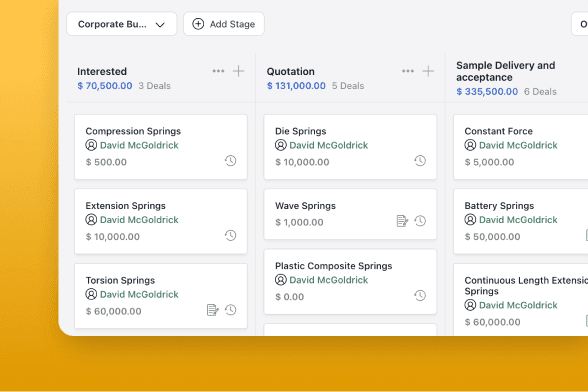
Task: Click the $ 500.00 deal amount
Action: pos(106,162)
